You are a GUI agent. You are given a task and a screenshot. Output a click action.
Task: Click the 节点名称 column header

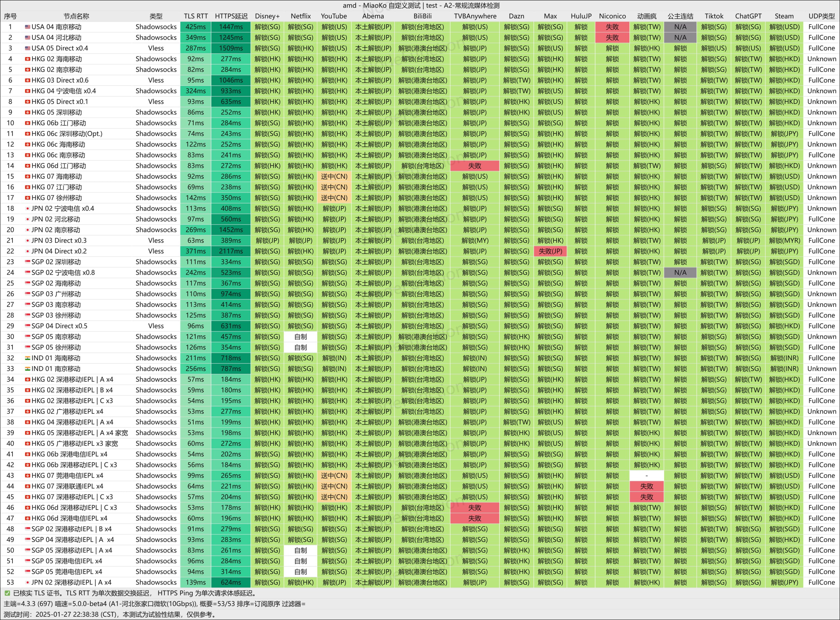click(x=76, y=16)
